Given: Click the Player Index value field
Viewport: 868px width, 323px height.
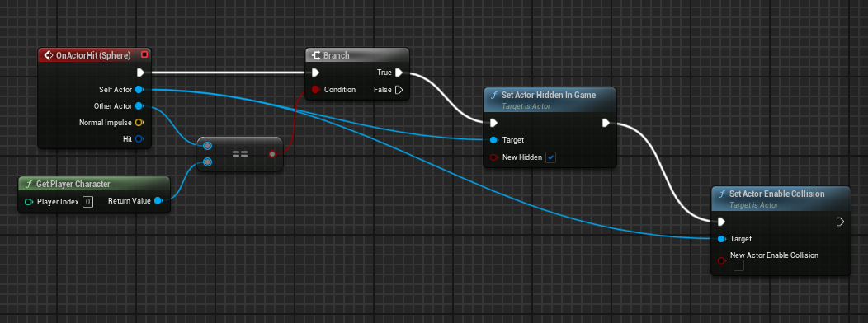Looking at the screenshot, I should coord(87,202).
